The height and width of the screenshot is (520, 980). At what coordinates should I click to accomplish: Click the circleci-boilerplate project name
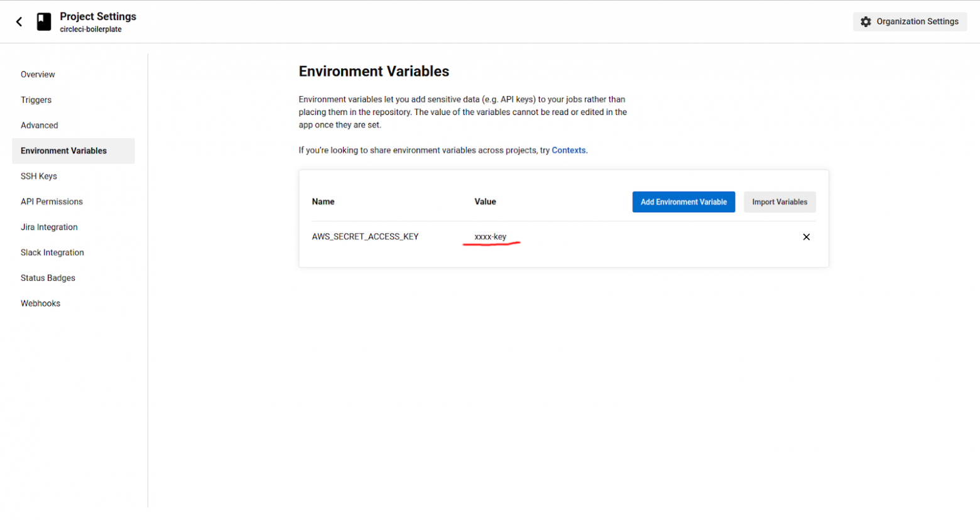(x=90, y=30)
